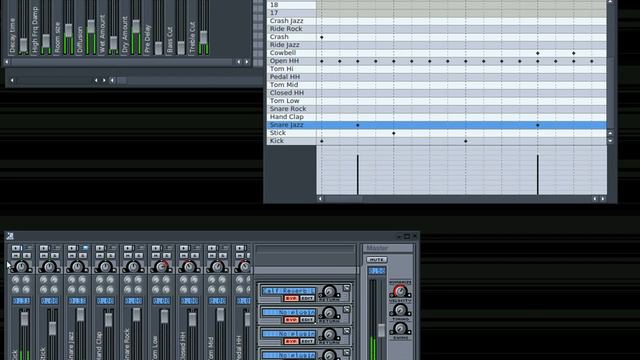Click the Crash note on first beat
Screen dimensions: 640x360
322,37
